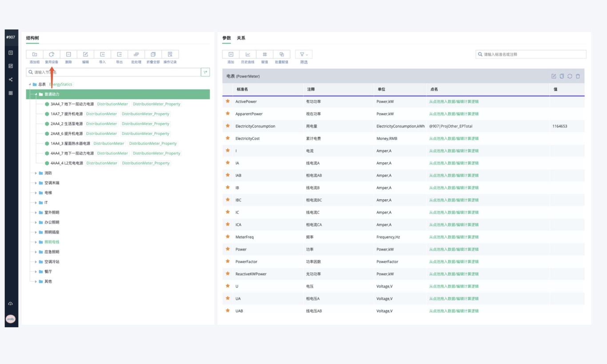Toggle the regex \* button beside node search
This screenshot has width=607, height=364.
(205, 72)
